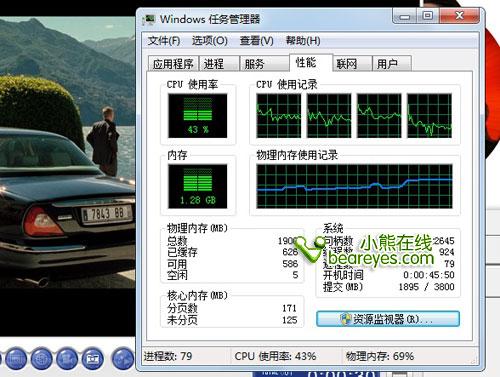Switch to the 进程 tab
Image resolution: width=500 pixels, height=377 pixels.
(219, 63)
